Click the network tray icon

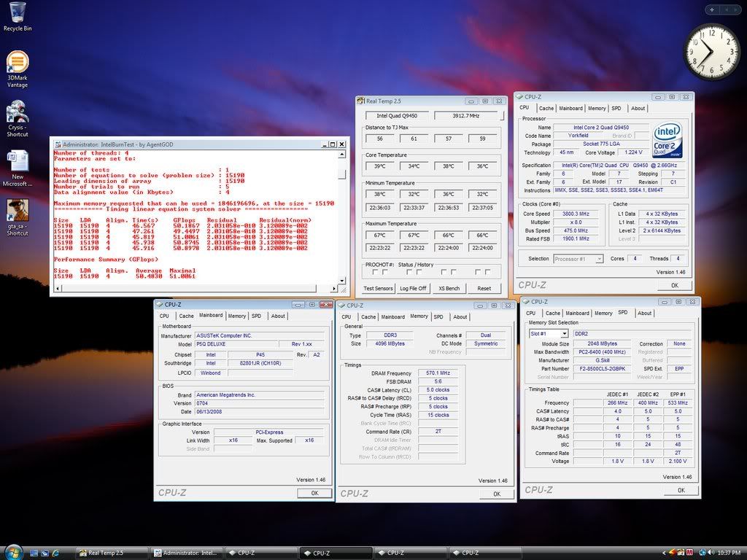coord(702,553)
